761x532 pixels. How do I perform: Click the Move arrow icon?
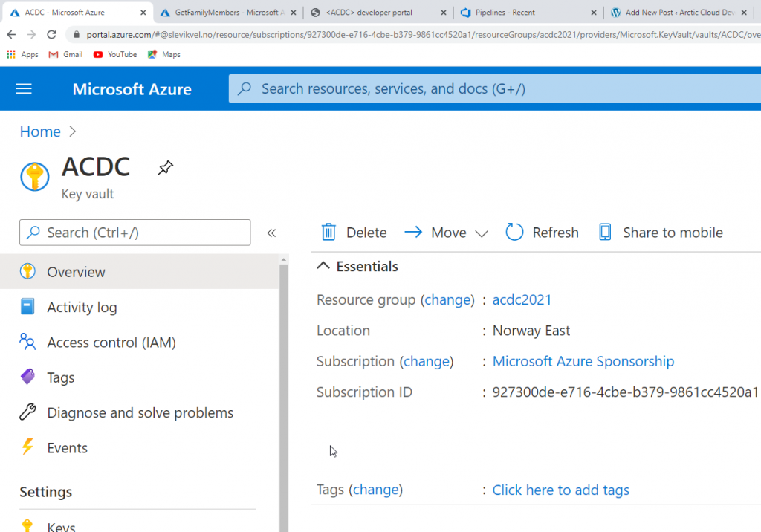tap(413, 232)
